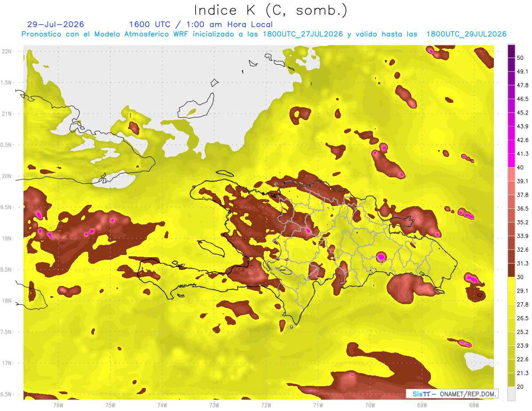Click '1600 UTC / 1:00 am Hora Local'
This screenshot has width=532, height=411.
tap(201, 24)
